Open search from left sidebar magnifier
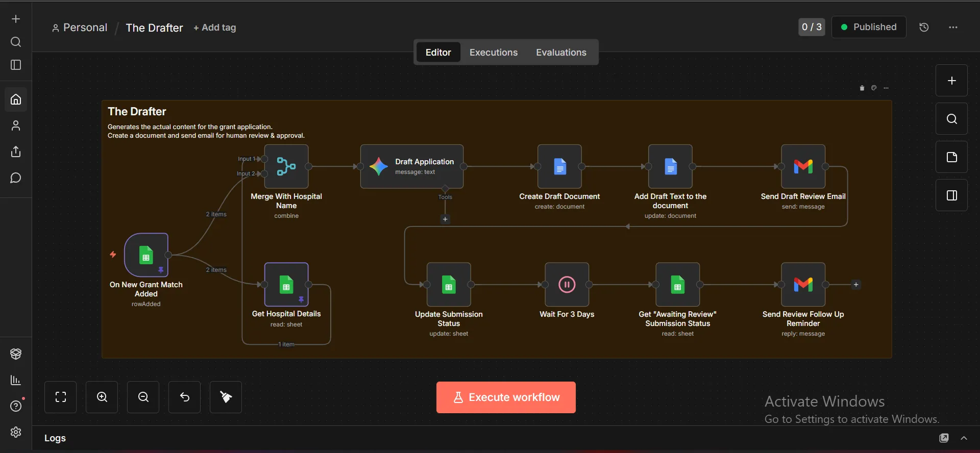This screenshot has width=980, height=453. 16,42
